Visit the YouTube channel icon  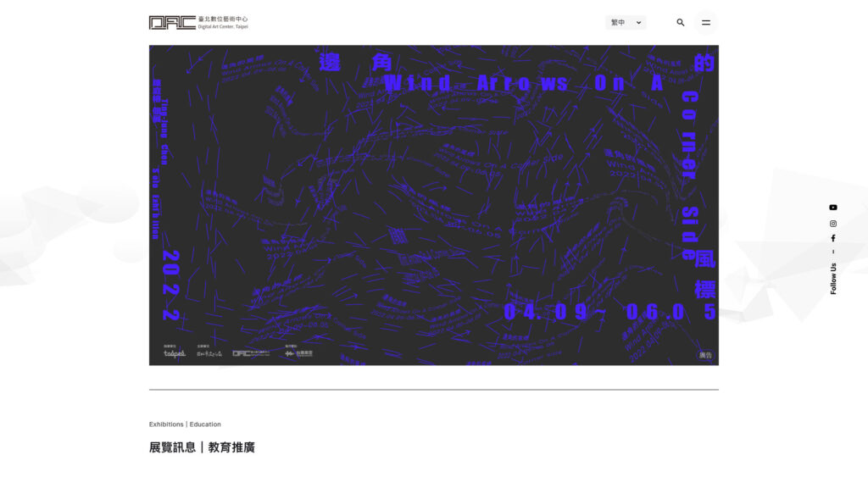pos(833,208)
